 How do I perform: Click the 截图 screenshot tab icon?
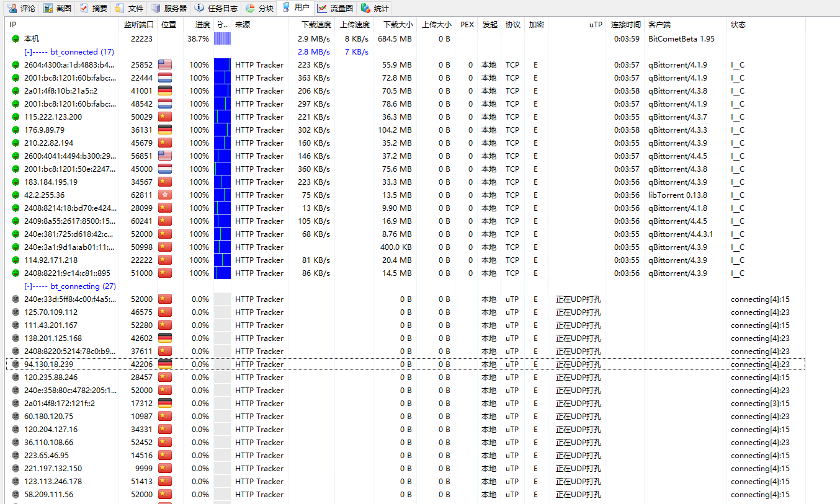point(48,9)
